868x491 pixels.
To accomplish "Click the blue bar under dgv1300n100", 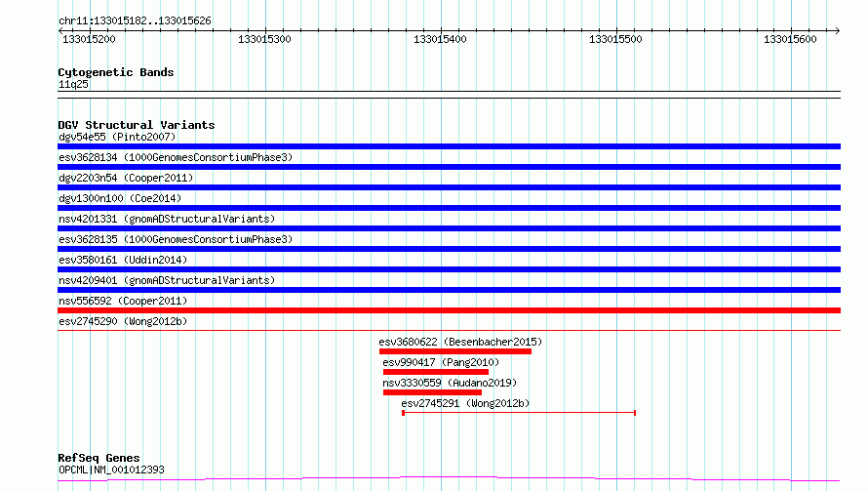I will tap(449, 208).
